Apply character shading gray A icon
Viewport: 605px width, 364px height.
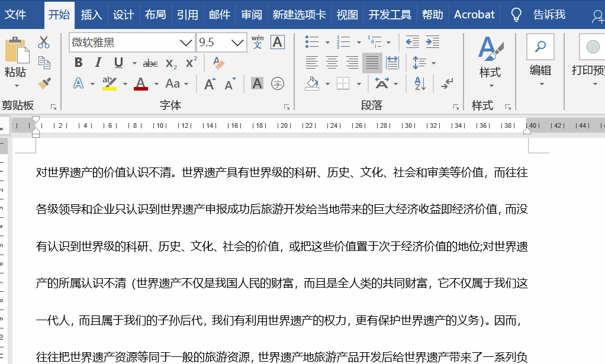pyautogui.click(x=257, y=83)
